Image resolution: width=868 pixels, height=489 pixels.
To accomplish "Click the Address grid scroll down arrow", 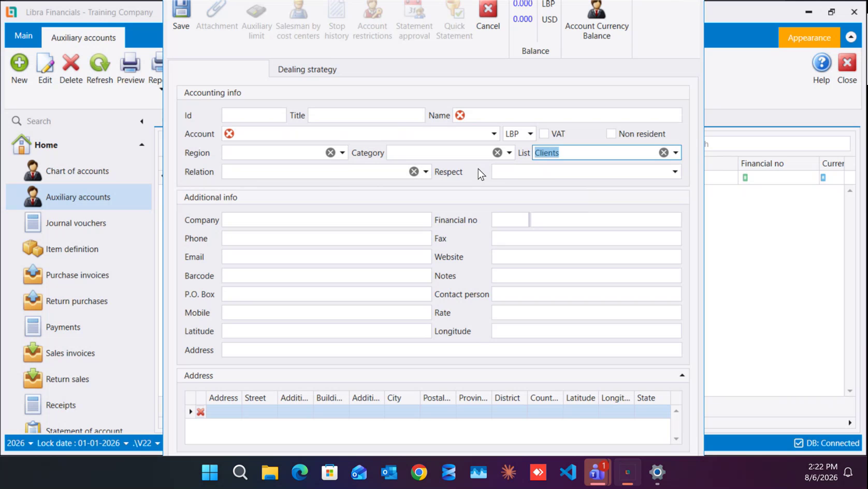I will pos(676,439).
